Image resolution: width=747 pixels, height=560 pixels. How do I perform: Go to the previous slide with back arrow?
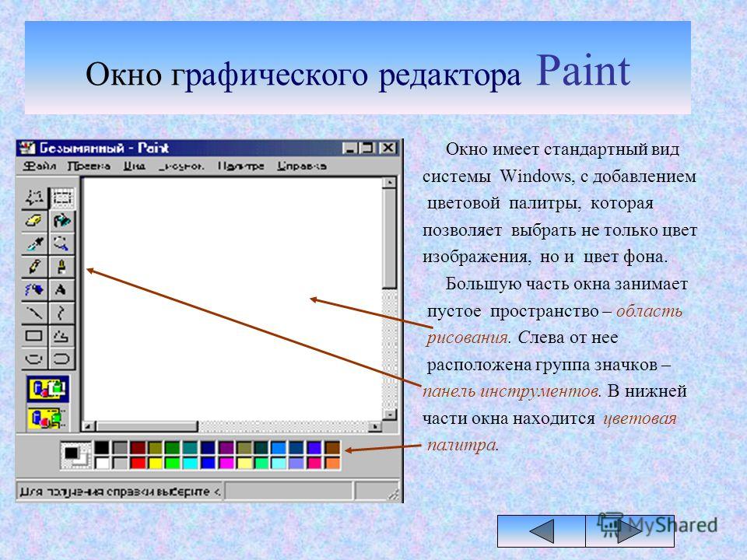click(542, 531)
